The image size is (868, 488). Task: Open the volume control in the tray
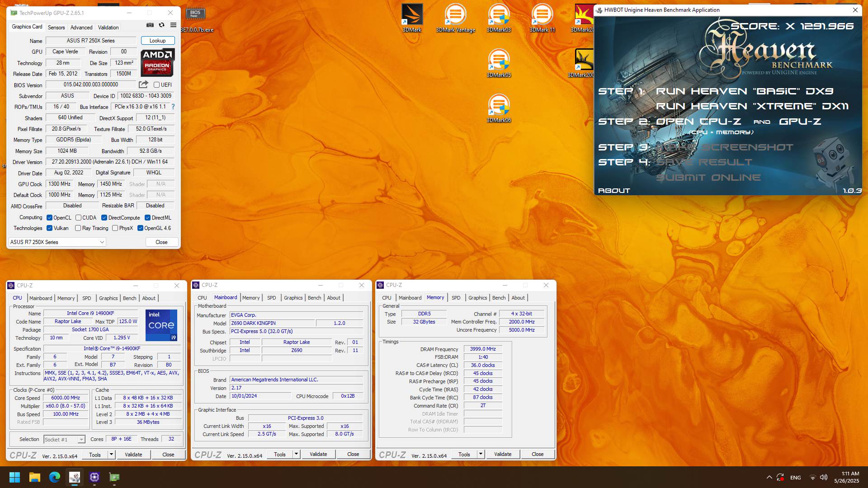[x=824, y=477]
